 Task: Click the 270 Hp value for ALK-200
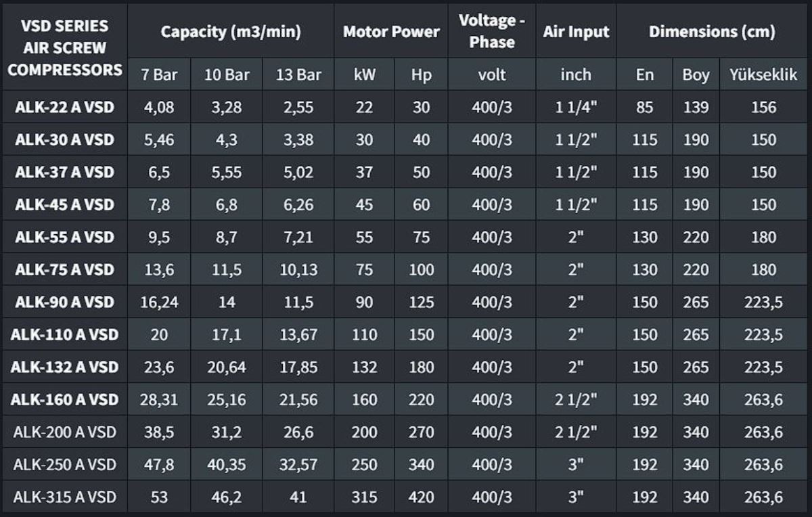coord(422,432)
